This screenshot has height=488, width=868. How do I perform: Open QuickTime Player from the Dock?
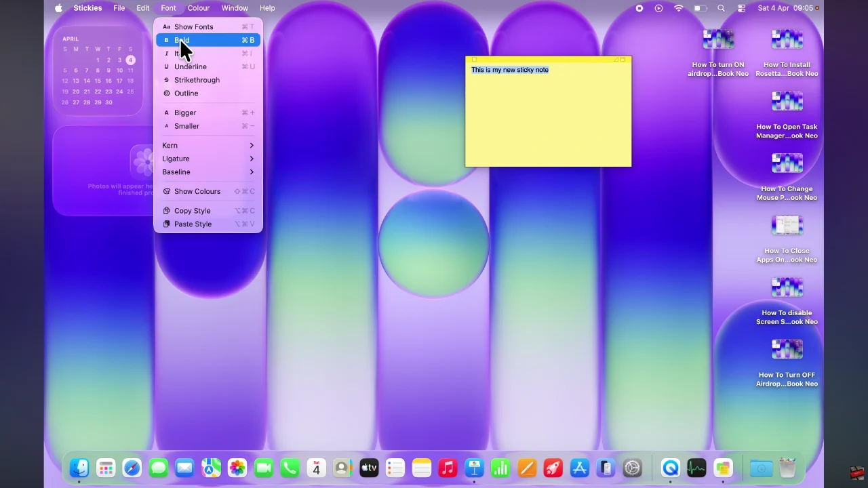670,468
